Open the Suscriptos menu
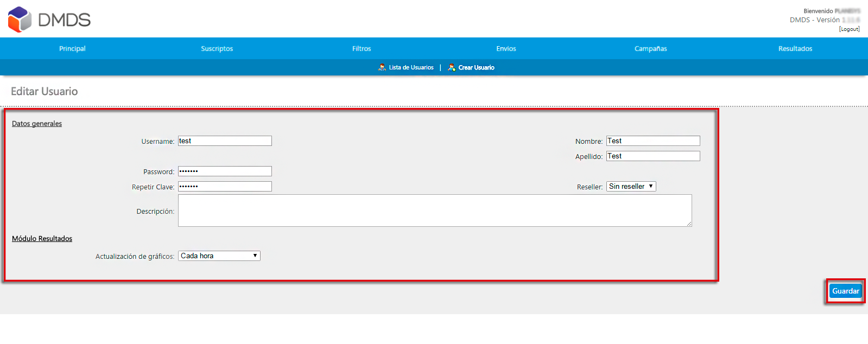Screen dimensions: 868x344 217,48
